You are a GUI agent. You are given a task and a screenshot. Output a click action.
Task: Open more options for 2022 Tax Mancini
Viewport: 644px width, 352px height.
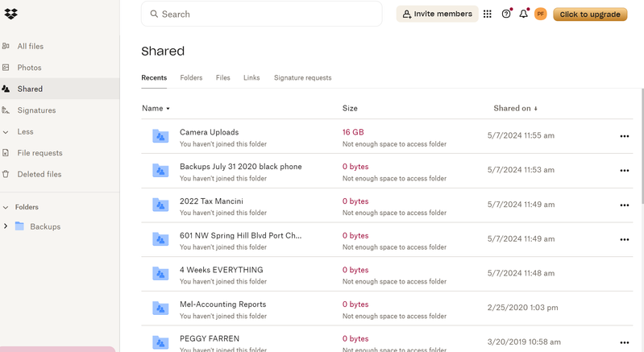625,205
